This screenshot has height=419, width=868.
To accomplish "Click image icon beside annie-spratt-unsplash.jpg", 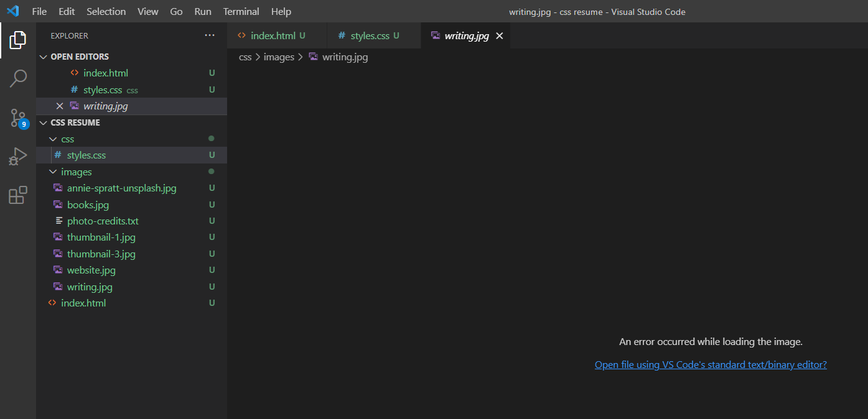I will tap(58, 188).
